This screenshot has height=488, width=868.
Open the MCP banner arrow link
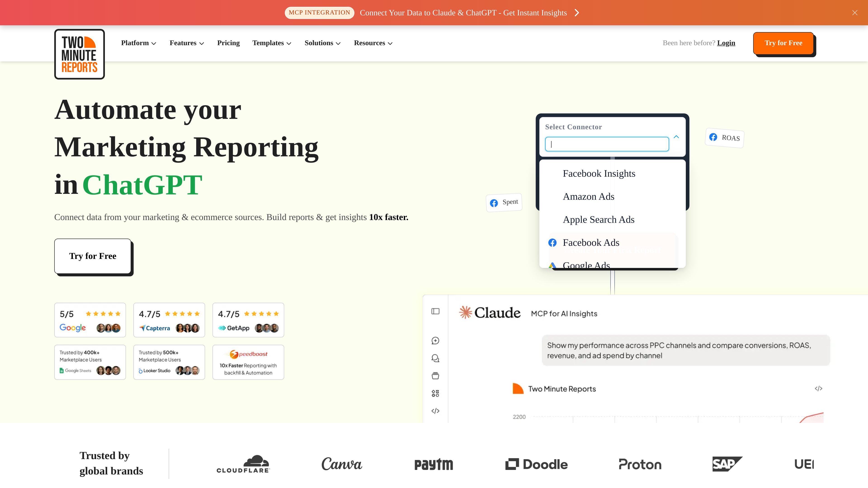(x=577, y=13)
